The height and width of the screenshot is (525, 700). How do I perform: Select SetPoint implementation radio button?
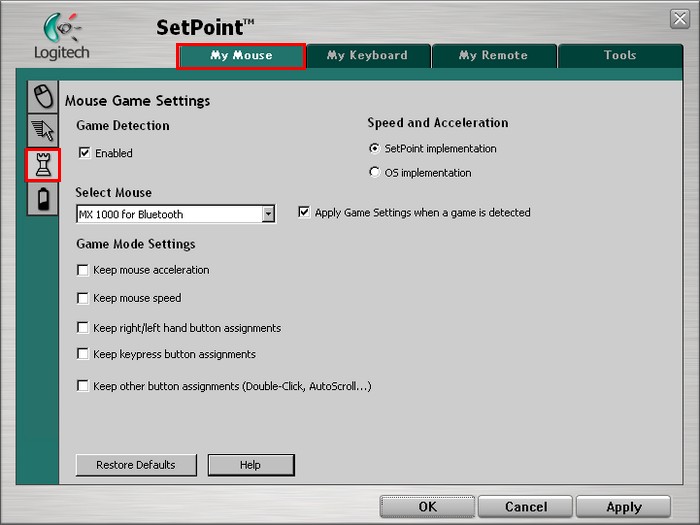pos(375,148)
